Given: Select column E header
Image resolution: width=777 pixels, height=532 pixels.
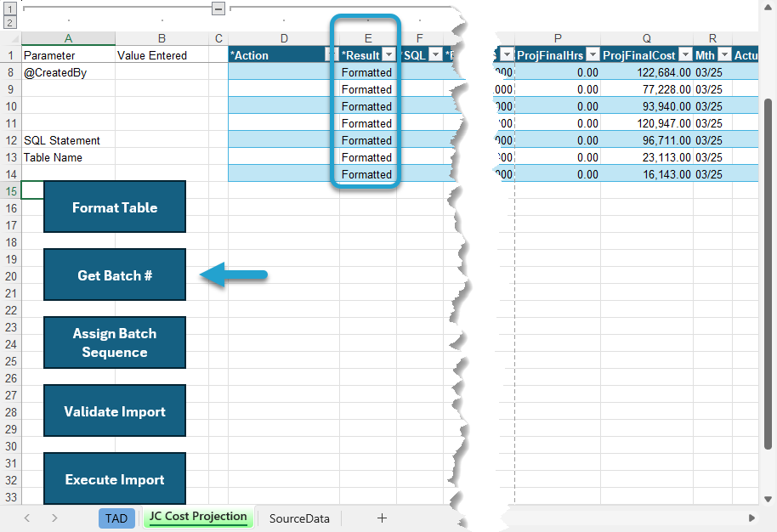Looking at the screenshot, I should coord(368,38).
